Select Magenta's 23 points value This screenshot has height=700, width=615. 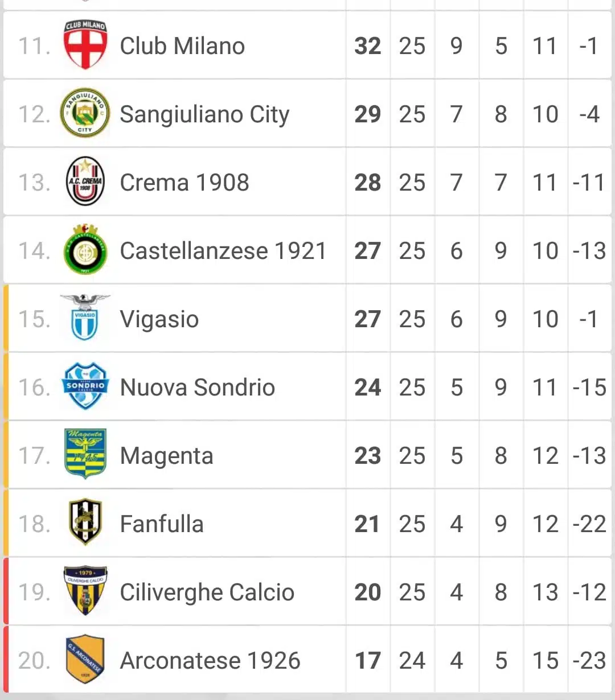click(x=367, y=456)
